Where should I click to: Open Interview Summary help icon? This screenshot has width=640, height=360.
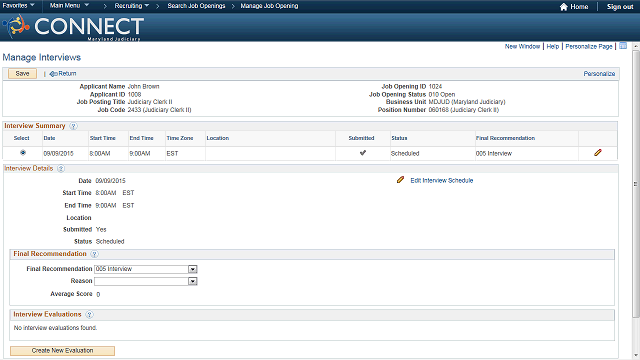pos(73,126)
